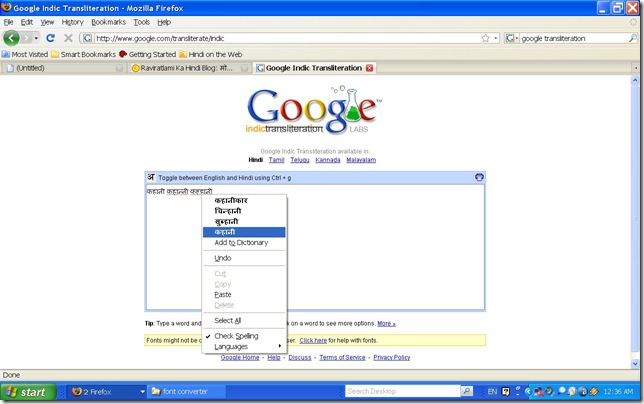Open the font converter taskbar item
Screen dimensions: 644x404
tap(186, 392)
